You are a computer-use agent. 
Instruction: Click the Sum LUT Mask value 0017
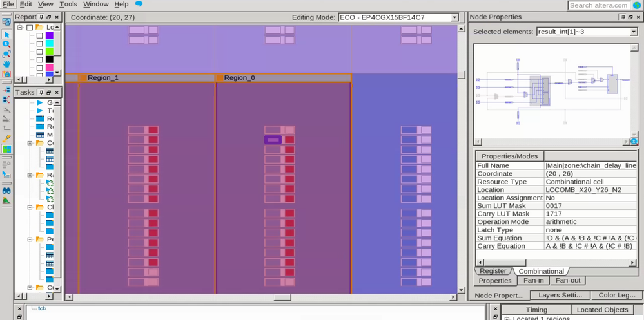coord(552,205)
